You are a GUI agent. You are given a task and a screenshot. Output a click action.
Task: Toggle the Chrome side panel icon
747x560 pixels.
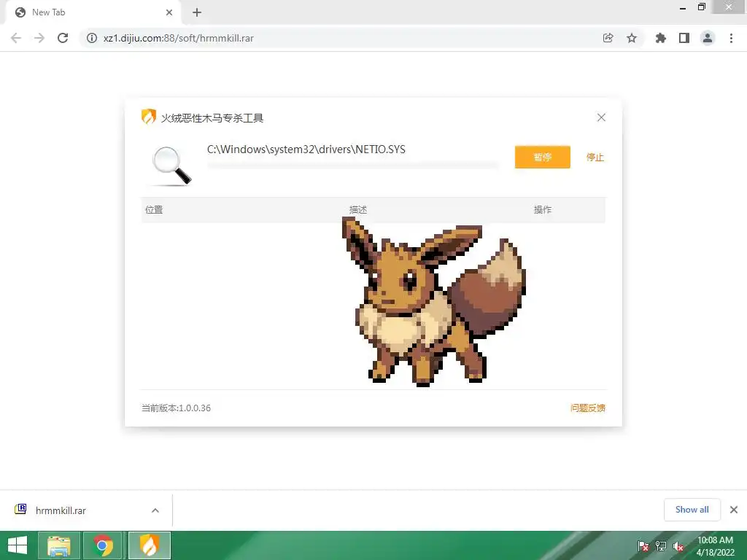pos(684,38)
